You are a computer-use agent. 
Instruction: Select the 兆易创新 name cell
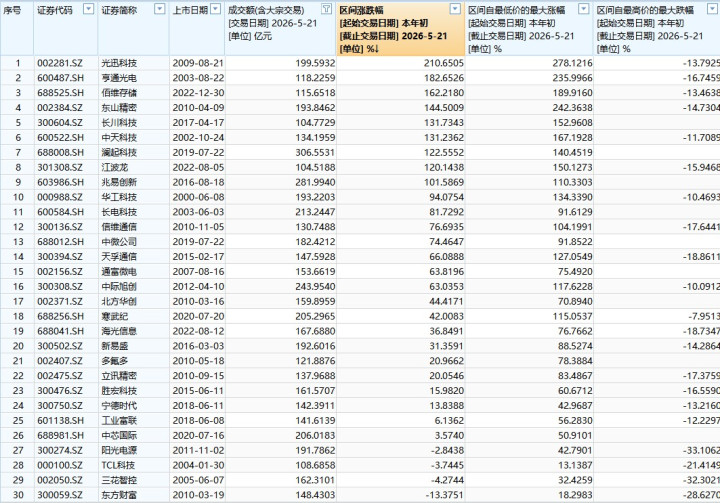(119, 182)
